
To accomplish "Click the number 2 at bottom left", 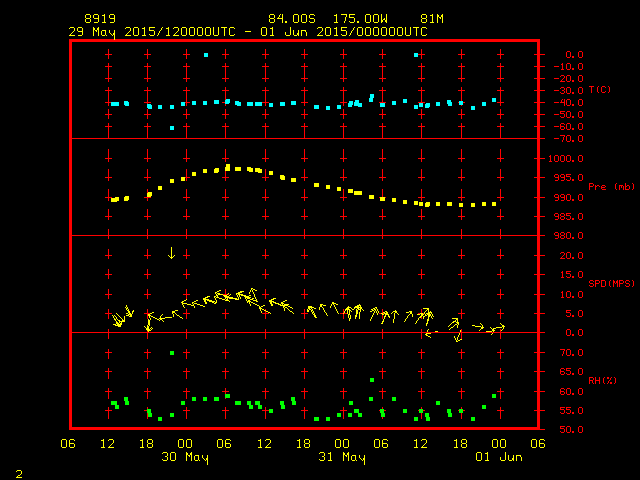I will tap(19, 474).
